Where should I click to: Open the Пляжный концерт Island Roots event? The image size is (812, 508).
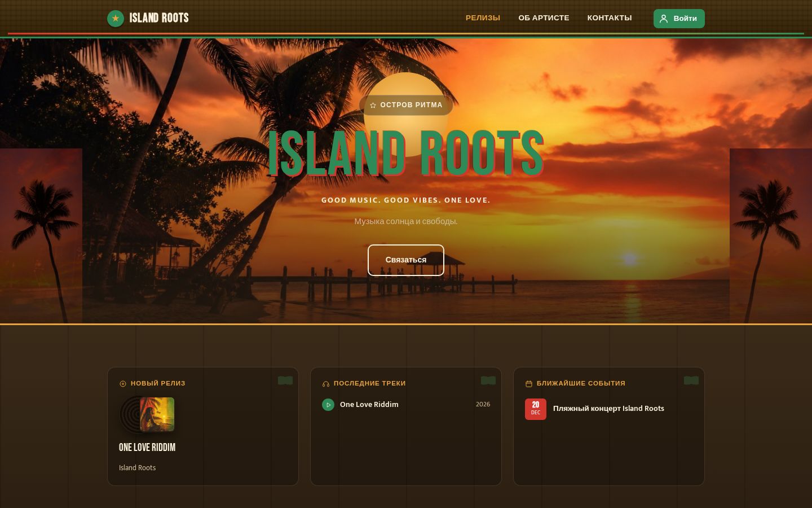[x=608, y=409]
